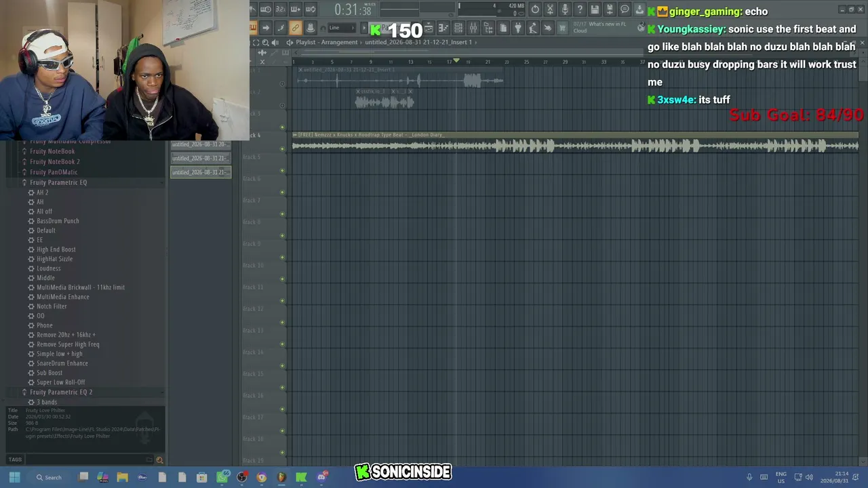The height and width of the screenshot is (488, 868).
Task: Expand the Fruity NoteBook 2 entry
Action: pyautogui.click(x=54, y=162)
